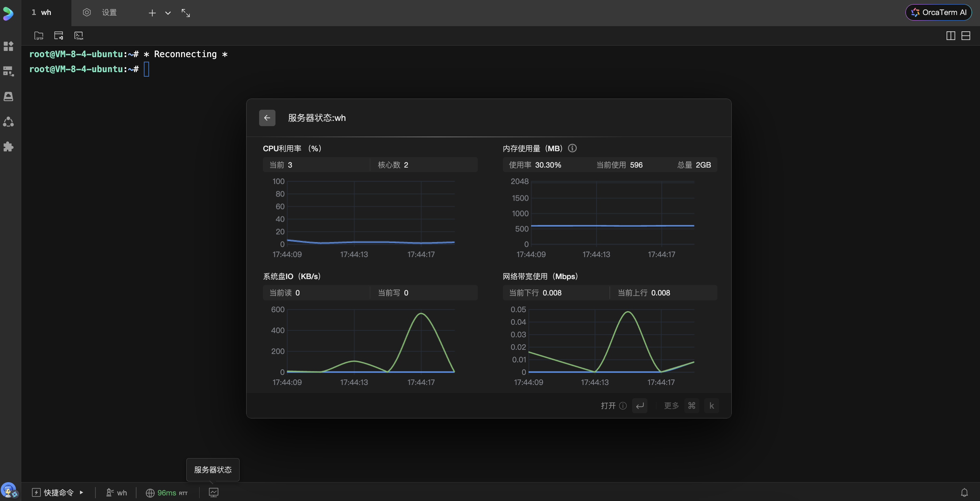
Task: Click the user avatar in bottom corner
Action: (x=8, y=490)
